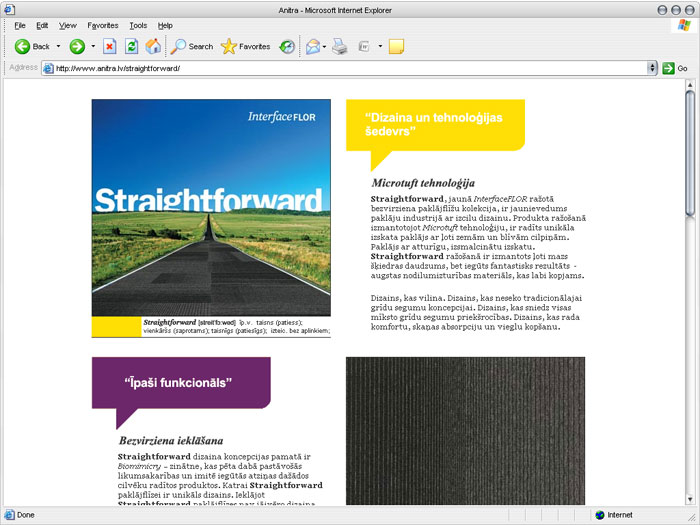
Task: Open the Help menu
Action: point(165,25)
